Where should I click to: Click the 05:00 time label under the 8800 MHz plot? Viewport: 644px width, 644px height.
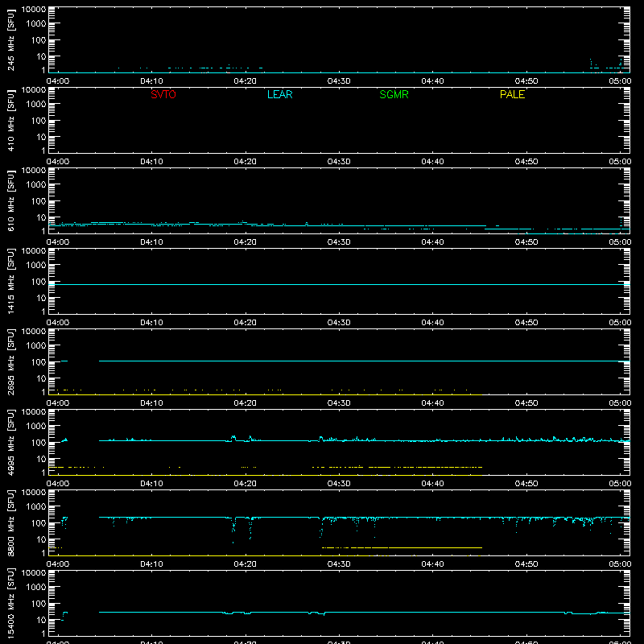620,564
